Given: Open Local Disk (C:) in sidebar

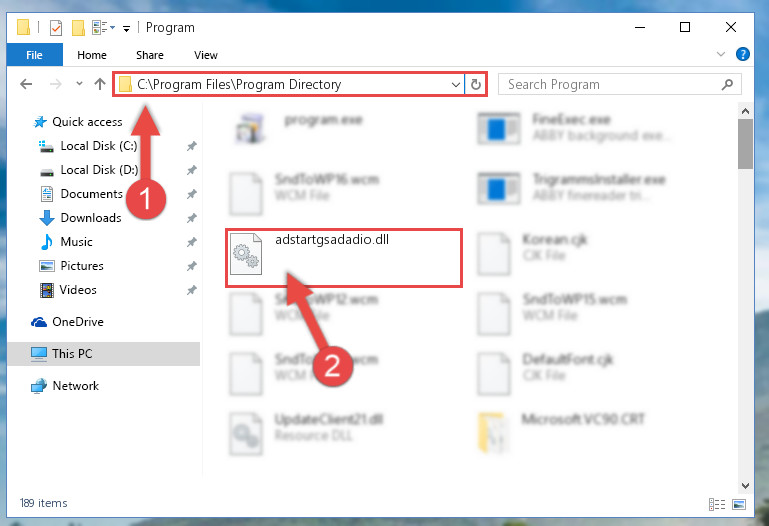Looking at the screenshot, I should pos(99,146).
